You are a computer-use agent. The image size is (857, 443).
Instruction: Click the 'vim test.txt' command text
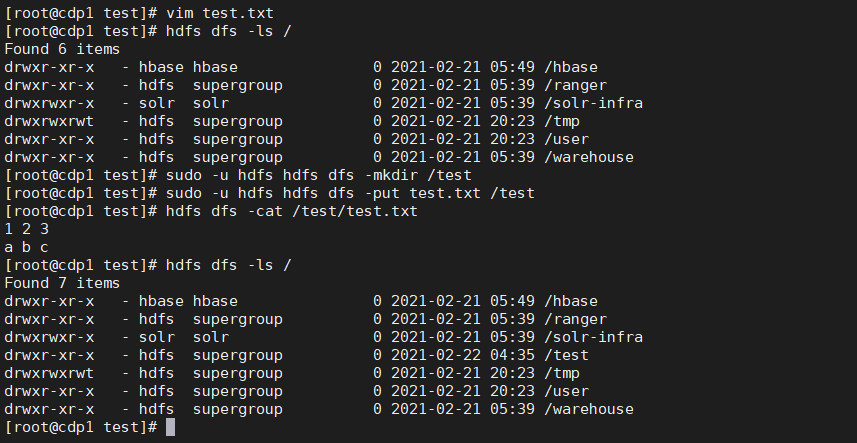[220, 13]
